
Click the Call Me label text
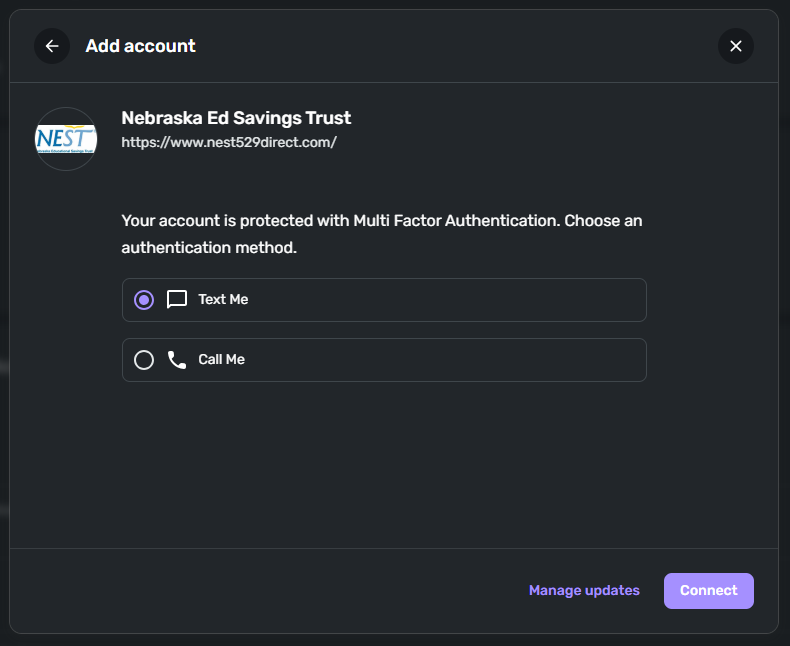point(221,360)
